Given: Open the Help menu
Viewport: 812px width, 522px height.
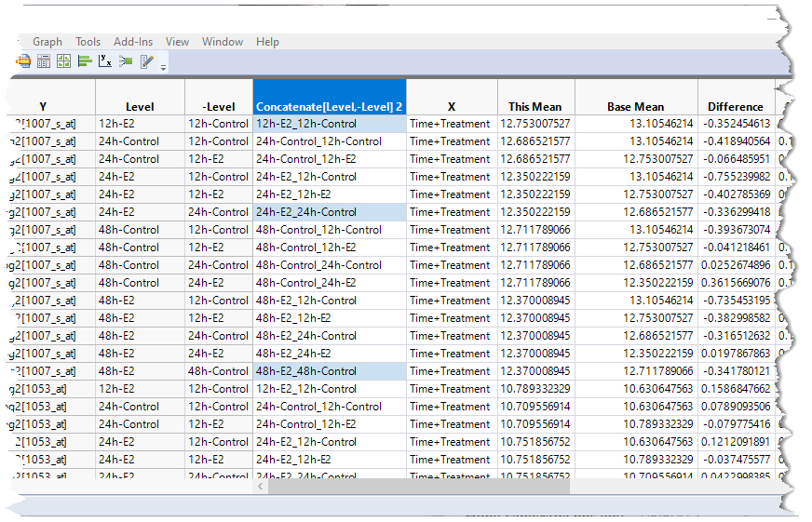Looking at the screenshot, I should coord(267,42).
